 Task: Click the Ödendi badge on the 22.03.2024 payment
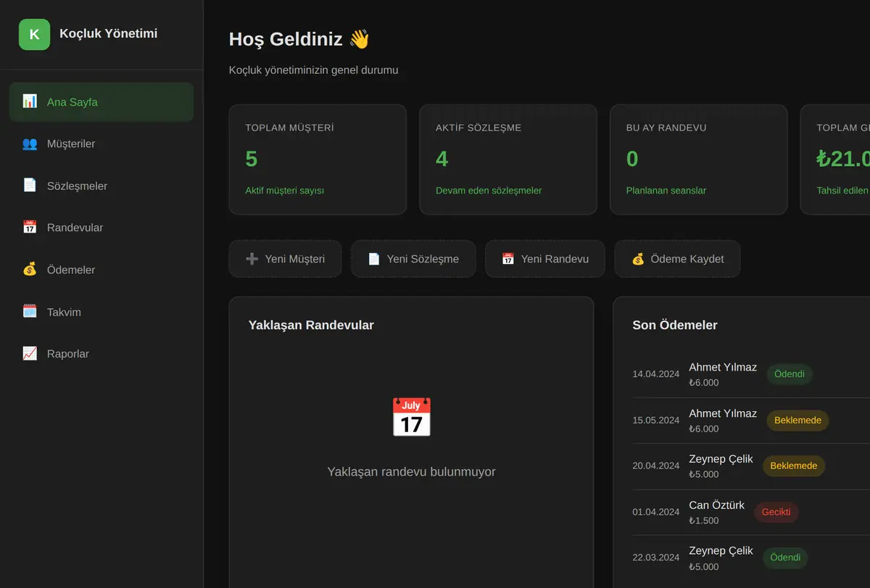tap(785, 558)
